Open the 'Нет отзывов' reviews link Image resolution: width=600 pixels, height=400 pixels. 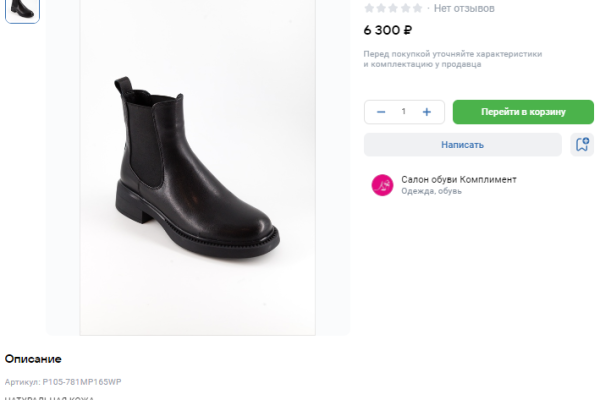click(464, 8)
